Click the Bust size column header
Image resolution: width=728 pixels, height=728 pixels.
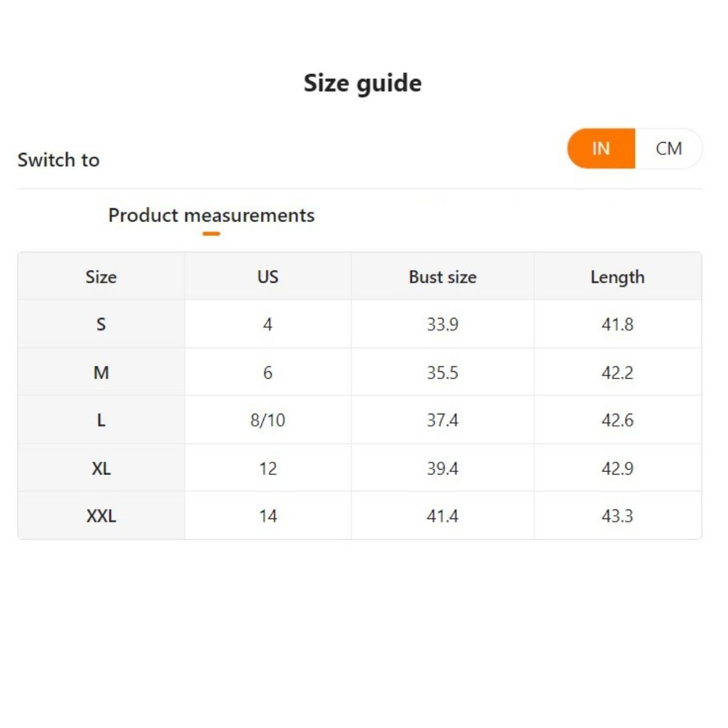[x=442, y=277]
